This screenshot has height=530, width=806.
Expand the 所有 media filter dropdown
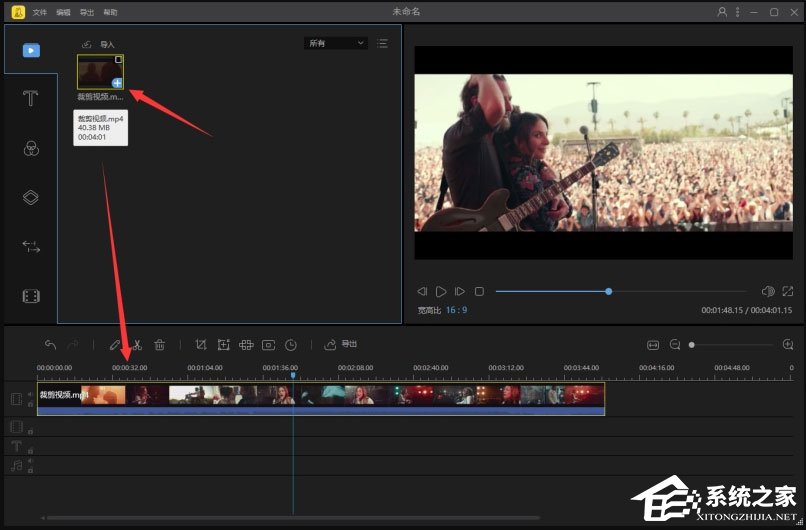336,43
